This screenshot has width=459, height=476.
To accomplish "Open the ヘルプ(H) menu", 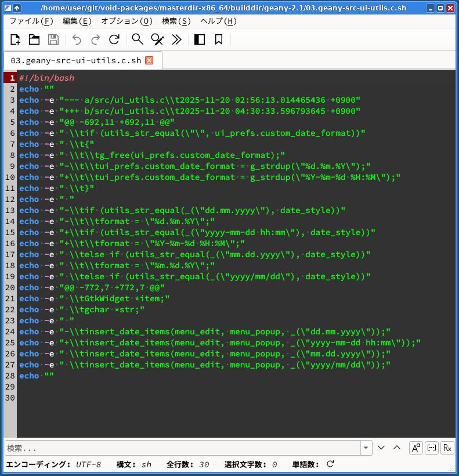I will 218,21.
